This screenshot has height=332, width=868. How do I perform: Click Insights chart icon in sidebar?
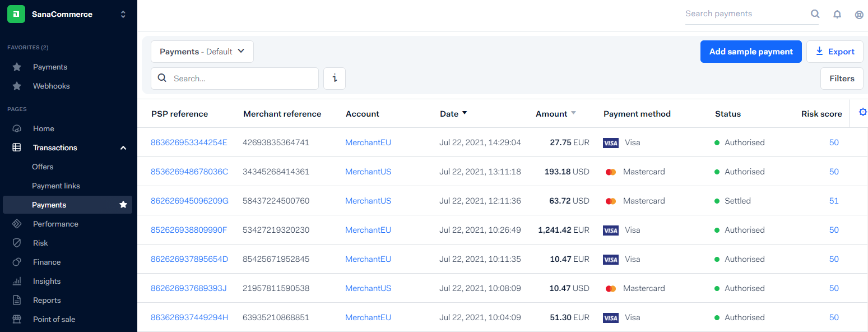click(x=17, y=281)
